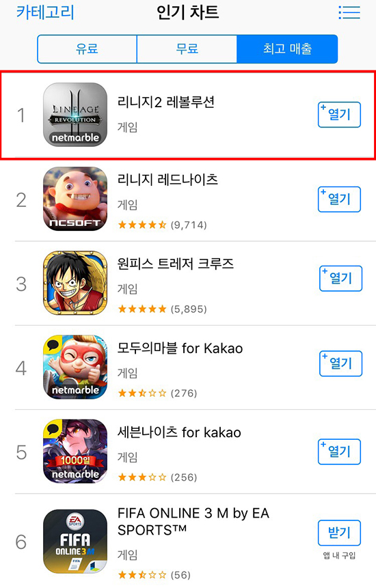Screen dimensions: 376x588
Task: Go to 카테고리 link
Action: coord(45,12)
